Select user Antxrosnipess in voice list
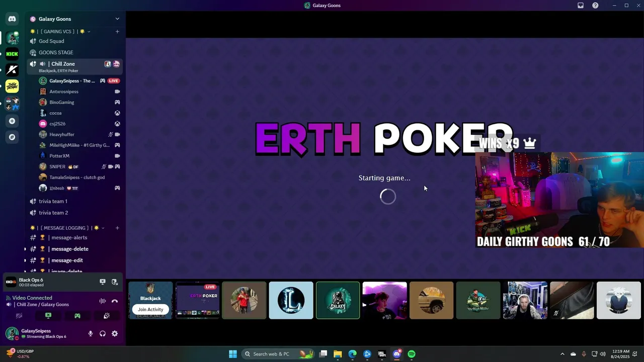The width and height of the screenshot is (644, 362). 79,92
